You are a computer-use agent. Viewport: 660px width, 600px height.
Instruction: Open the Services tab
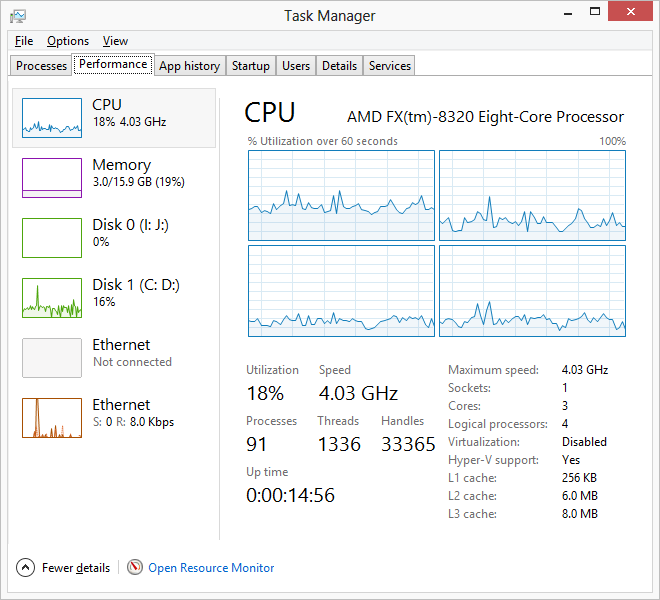point(390,66)
